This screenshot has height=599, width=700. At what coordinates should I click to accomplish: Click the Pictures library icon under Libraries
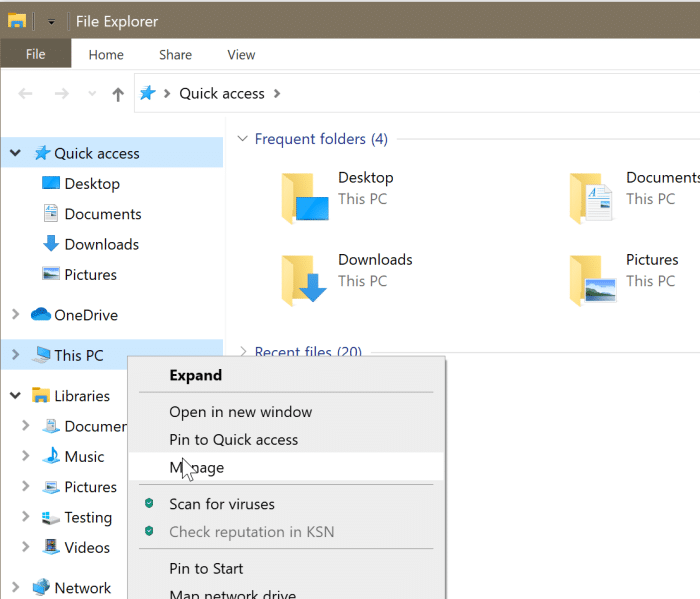tap(51, 487)
